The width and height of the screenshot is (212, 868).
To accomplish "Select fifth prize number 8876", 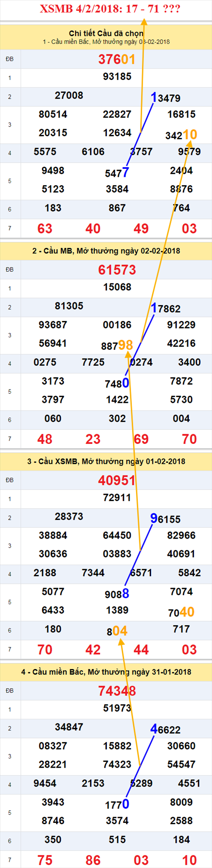I will coord(181,189).
